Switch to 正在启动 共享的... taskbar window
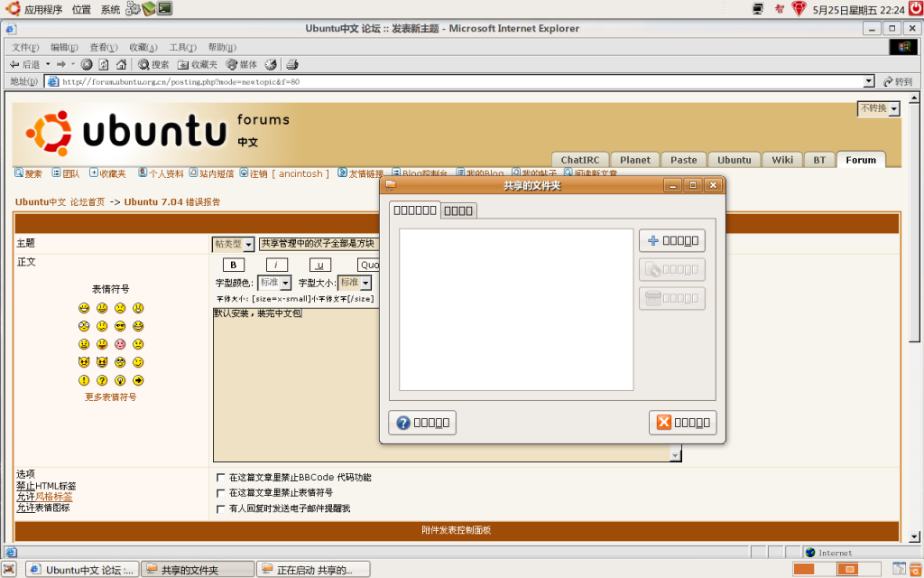Image resolution: width=924 pixels, height=578 pixels. point(313,570)
